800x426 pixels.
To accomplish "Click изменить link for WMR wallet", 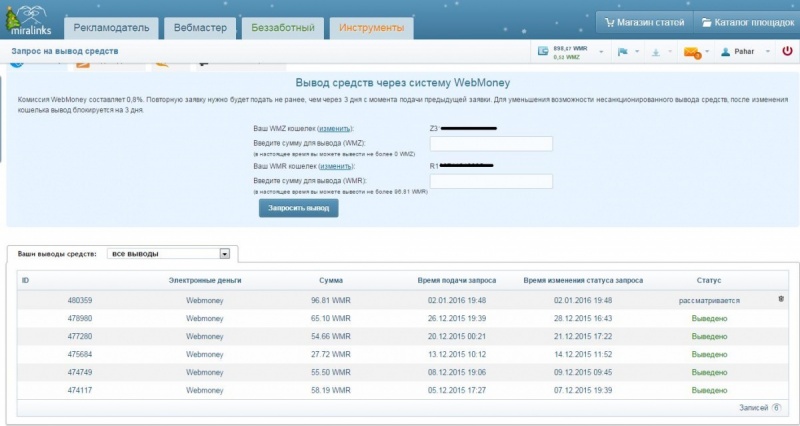I will point(335,166).
